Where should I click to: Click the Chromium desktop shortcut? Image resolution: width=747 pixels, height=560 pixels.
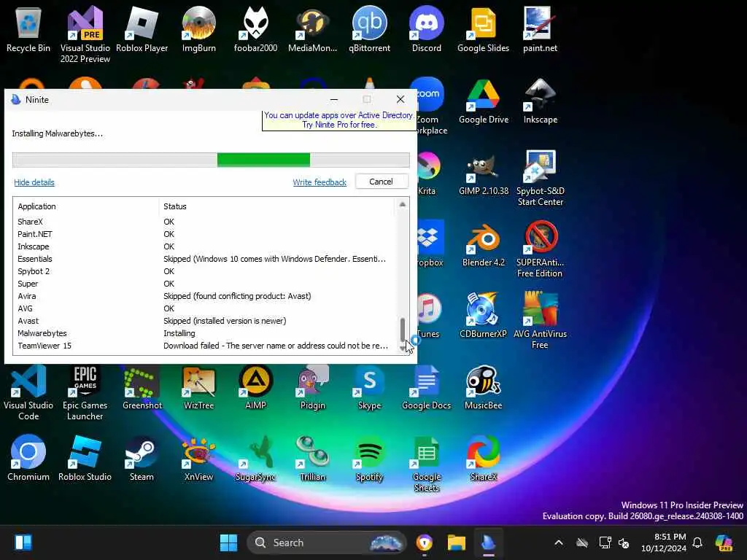pyautogui.click(x=28, y=458)
